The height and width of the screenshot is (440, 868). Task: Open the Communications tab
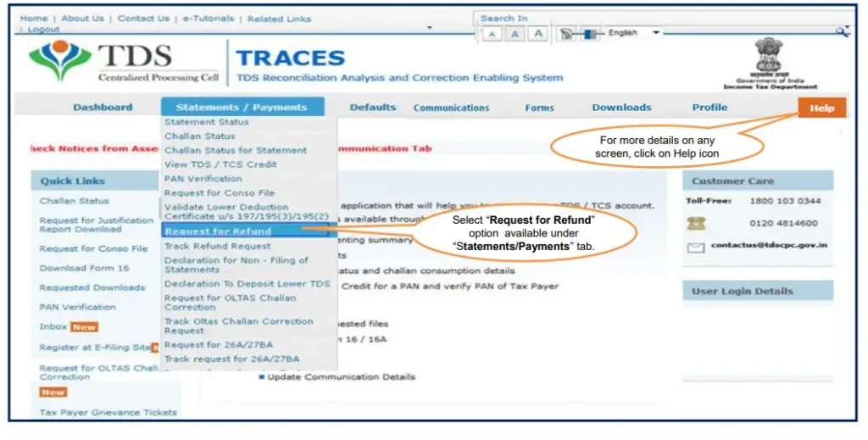point(451,108)
